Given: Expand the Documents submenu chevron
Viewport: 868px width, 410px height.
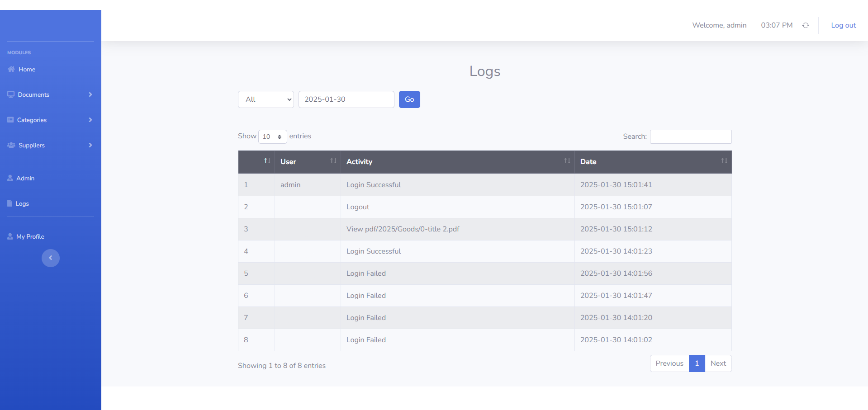Looking at the screenshot, I should point(90,94).
